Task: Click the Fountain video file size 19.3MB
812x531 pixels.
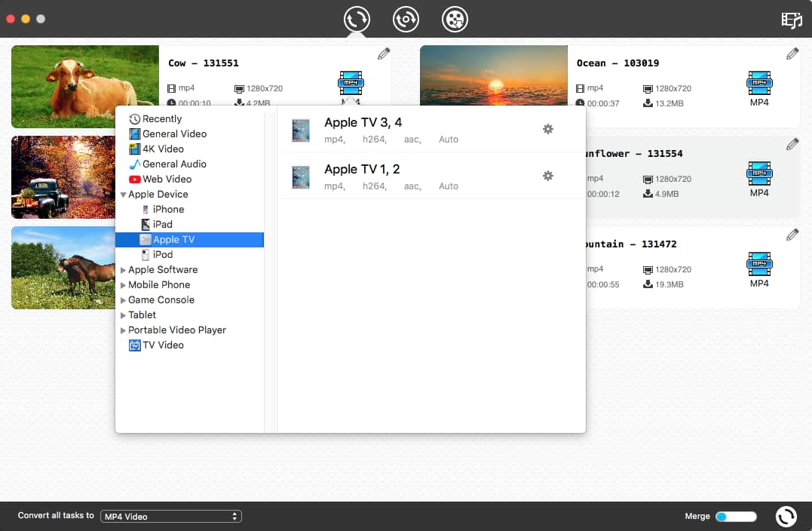Action: coord(669,284)
